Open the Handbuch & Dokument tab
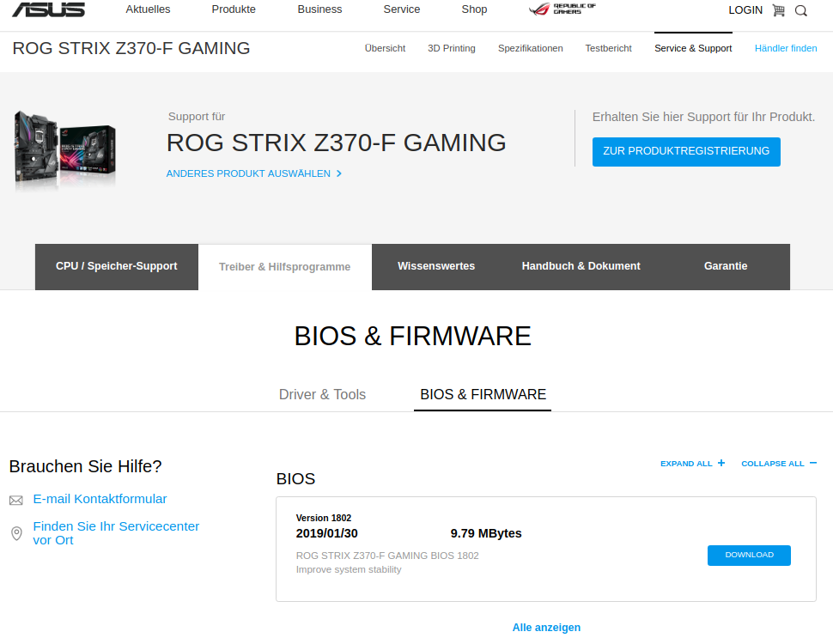The width and height of the screenshot is (833, 644). click(x=581, y=266)
